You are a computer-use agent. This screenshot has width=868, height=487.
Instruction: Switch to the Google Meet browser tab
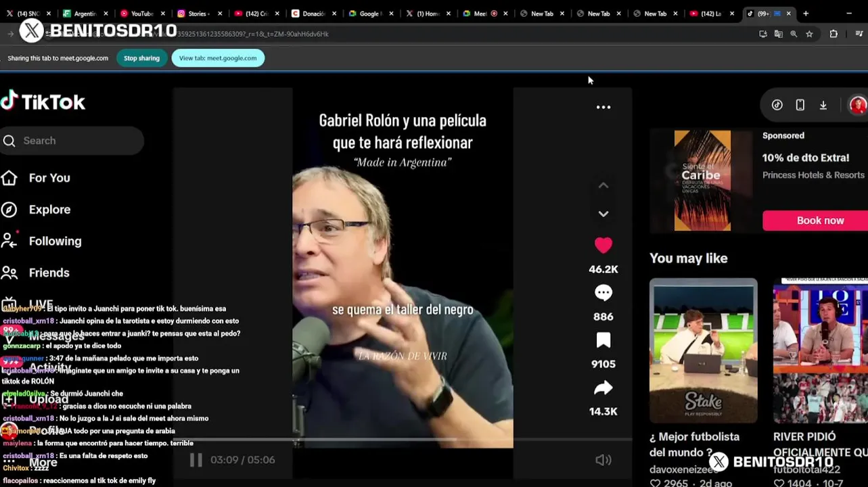[370, 14]
